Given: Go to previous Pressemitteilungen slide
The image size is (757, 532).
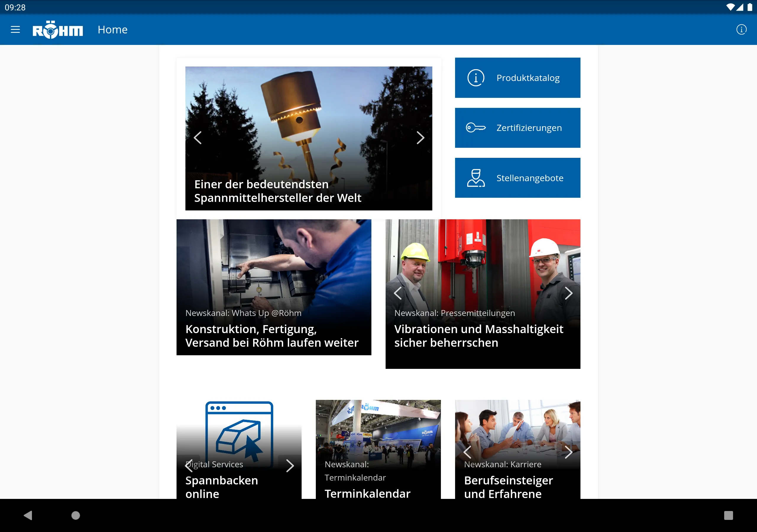Looking at the screenshot, I should click(398, 293).
